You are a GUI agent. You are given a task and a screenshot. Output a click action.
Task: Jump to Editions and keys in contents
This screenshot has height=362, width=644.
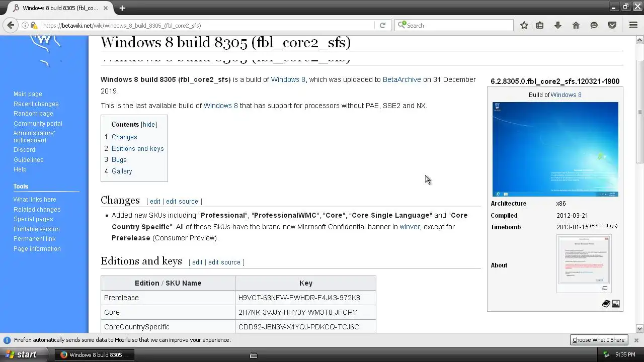(137, 148)
